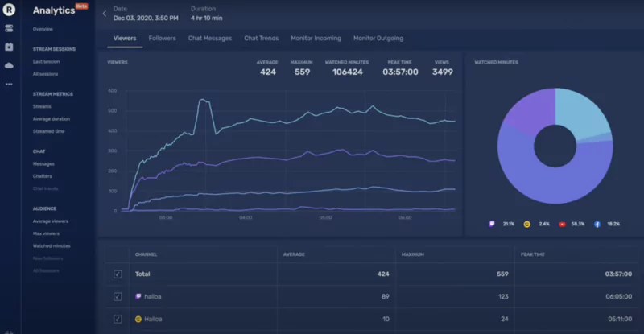The width and height of the screenshot is (644, 334).
Task: Open Last session under Stream Sessions
Action: (x=46, y=62)
